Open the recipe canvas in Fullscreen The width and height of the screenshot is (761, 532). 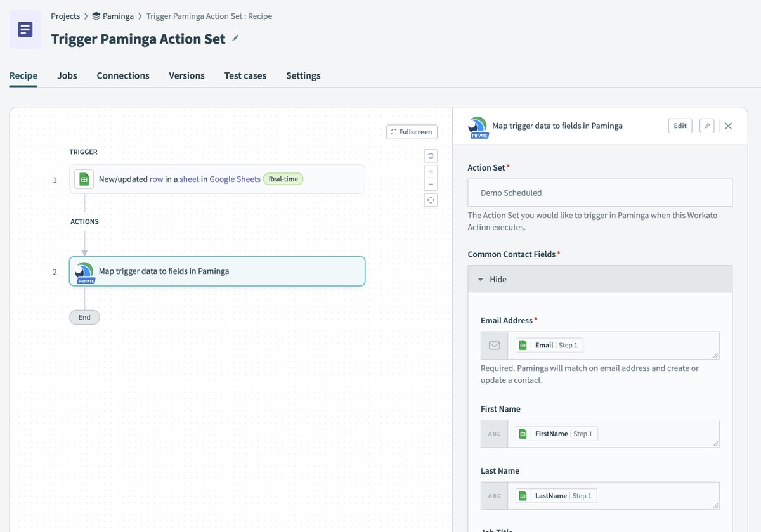[412, 132]
